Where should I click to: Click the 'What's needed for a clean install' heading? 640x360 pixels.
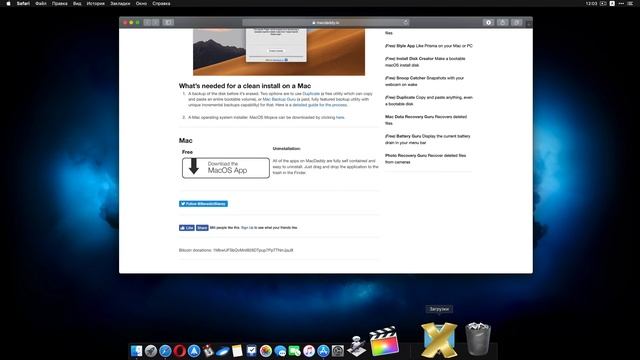coord(245,86)
